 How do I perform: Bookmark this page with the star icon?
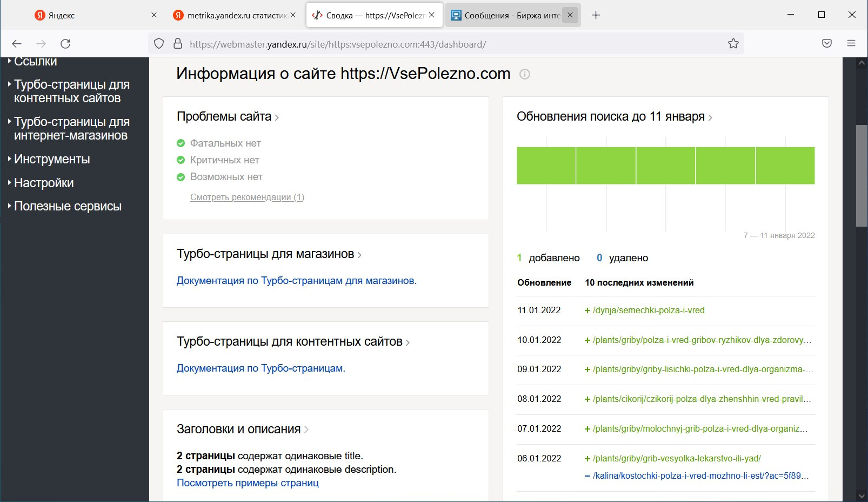tap(733, 44)
